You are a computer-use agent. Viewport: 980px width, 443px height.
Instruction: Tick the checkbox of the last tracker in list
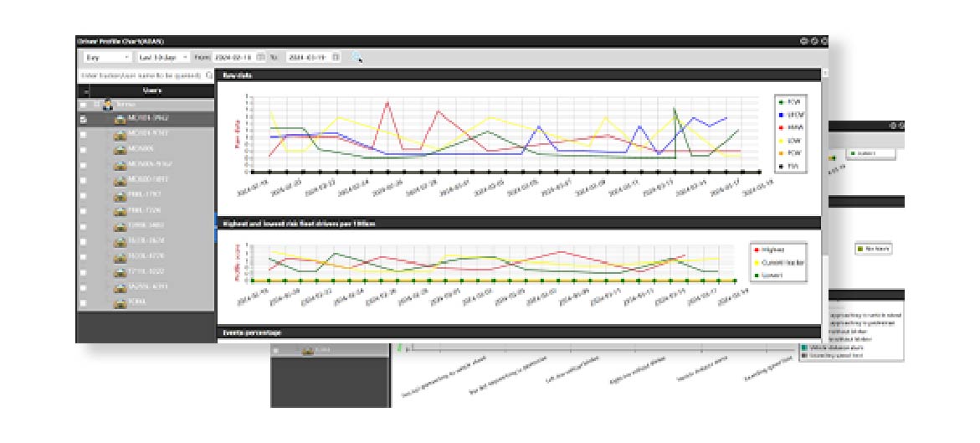pyautogui.click(x=83, y=302)
